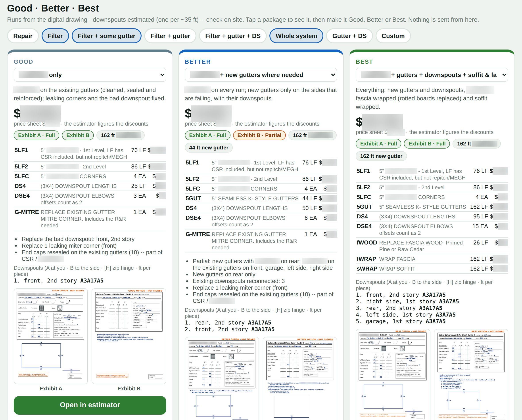522x420 pixels.
Task: Open BEST option Exhibit B thumbnail
Action: coord(471,374)
